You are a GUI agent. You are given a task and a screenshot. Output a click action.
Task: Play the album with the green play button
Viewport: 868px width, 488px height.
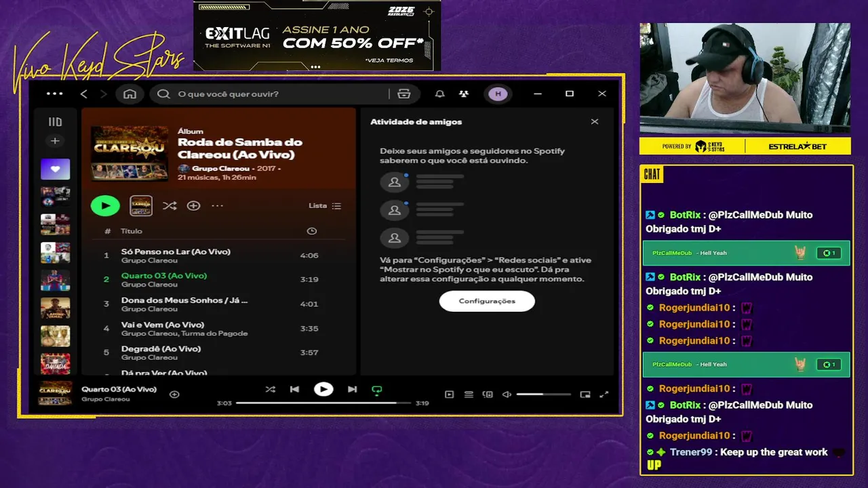[105, 205]
